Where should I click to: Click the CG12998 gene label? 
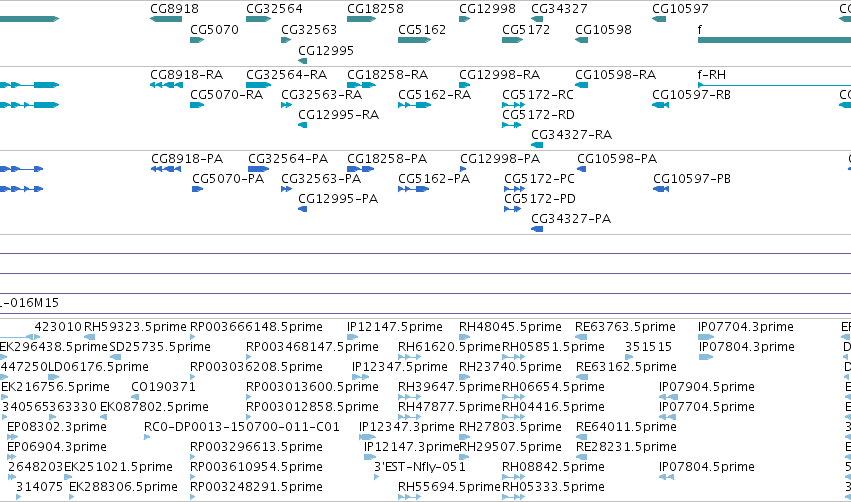pyautogui.click(x=487, y=9)
